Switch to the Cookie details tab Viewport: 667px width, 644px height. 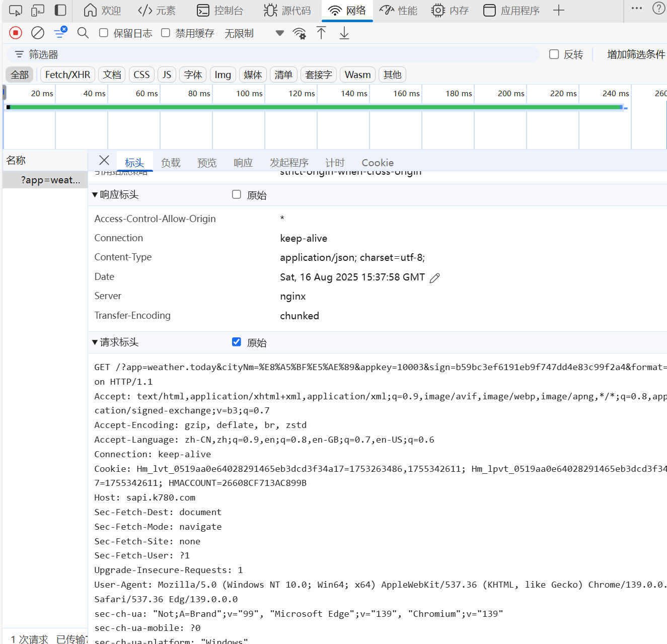[x=378, y=162]
